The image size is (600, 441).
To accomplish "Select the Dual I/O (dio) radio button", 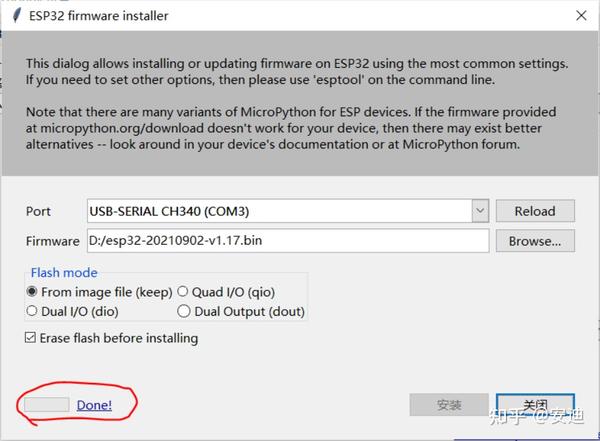I will click(33, 311).
